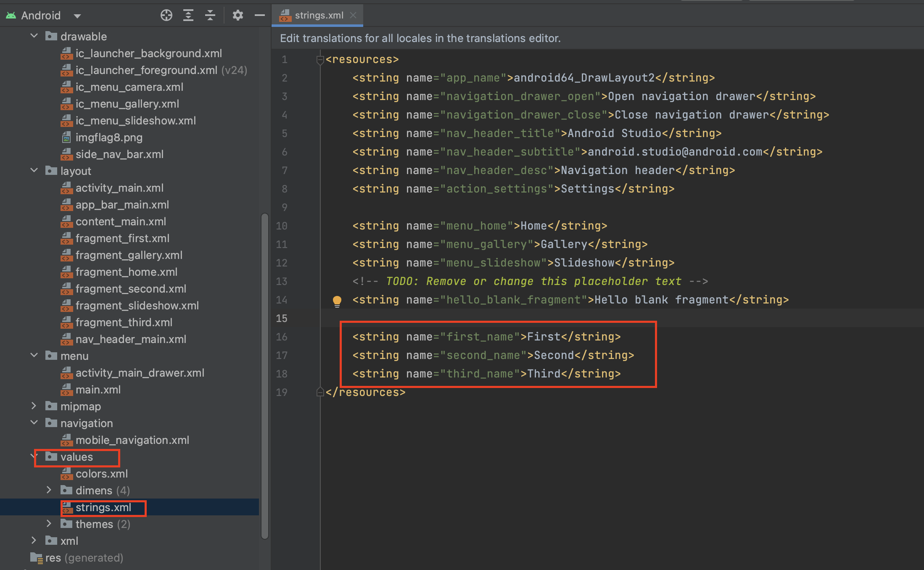Viewport: 924px width, 570px height.
Task: Open mobile_navigation.xml file
Action: pyautogui.click(x=132, y=440)
